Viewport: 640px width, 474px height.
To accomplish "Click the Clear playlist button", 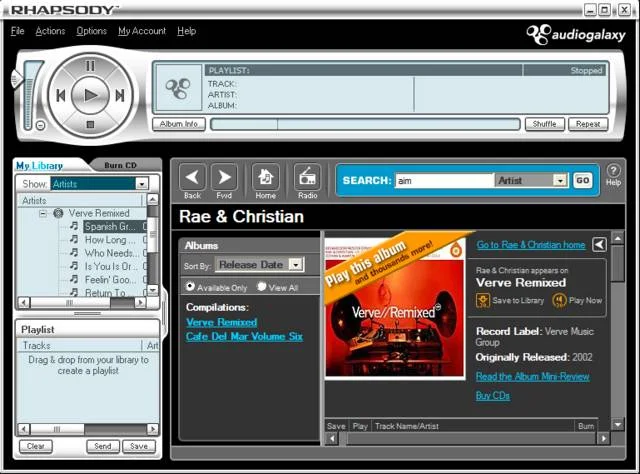I will [x=36, y=446].
